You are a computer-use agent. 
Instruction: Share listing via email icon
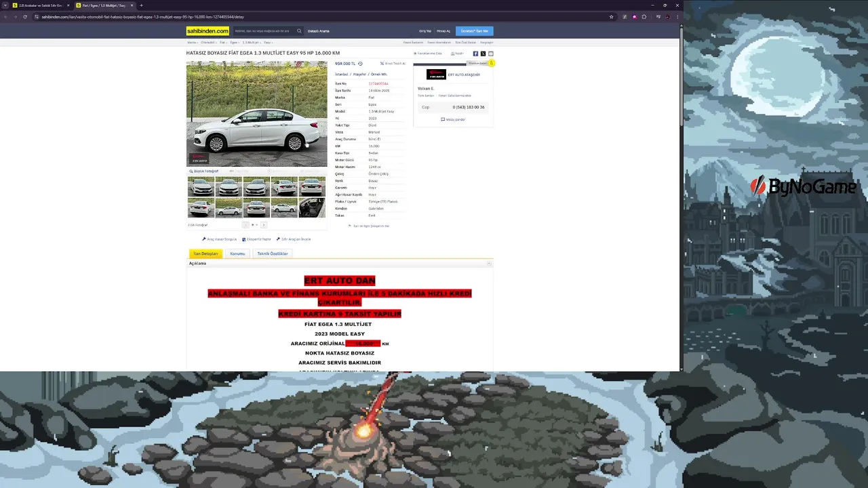click(491, 54)
